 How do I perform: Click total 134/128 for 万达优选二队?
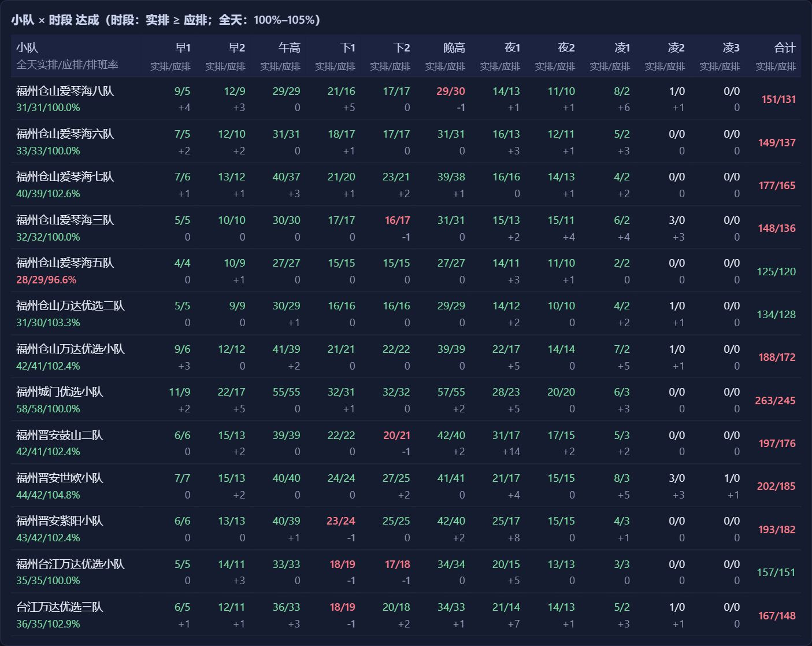[776, 315]
